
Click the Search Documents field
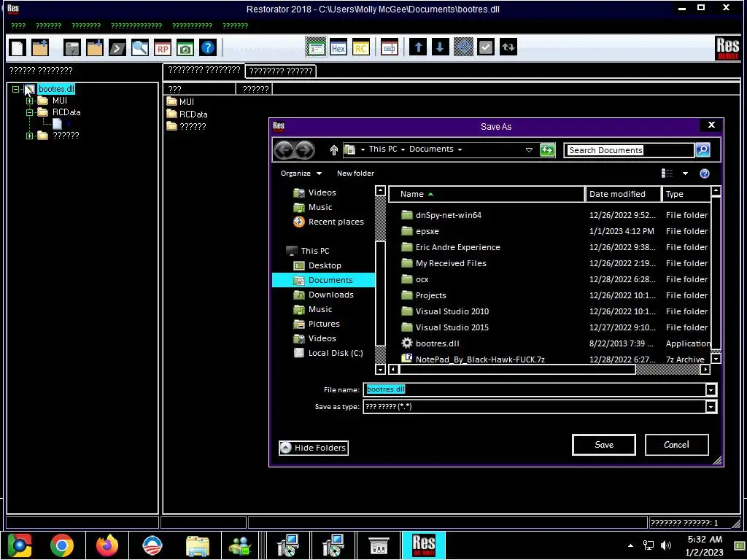tap(629, 150)
